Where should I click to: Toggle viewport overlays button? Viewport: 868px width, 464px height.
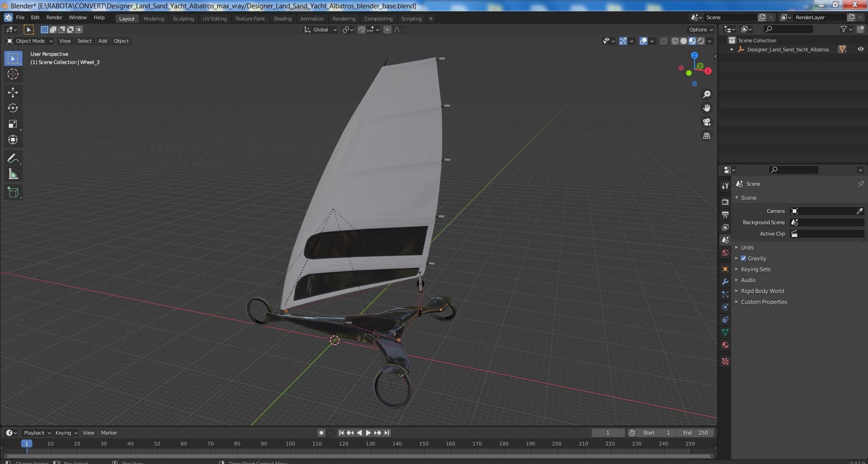pyautogui.click(x=643, y=41)
